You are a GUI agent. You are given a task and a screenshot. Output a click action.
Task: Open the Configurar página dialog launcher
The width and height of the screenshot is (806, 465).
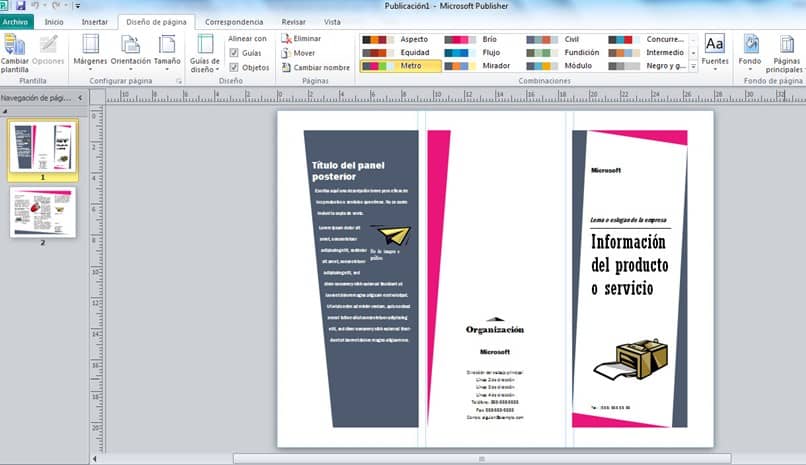[178, 81]
